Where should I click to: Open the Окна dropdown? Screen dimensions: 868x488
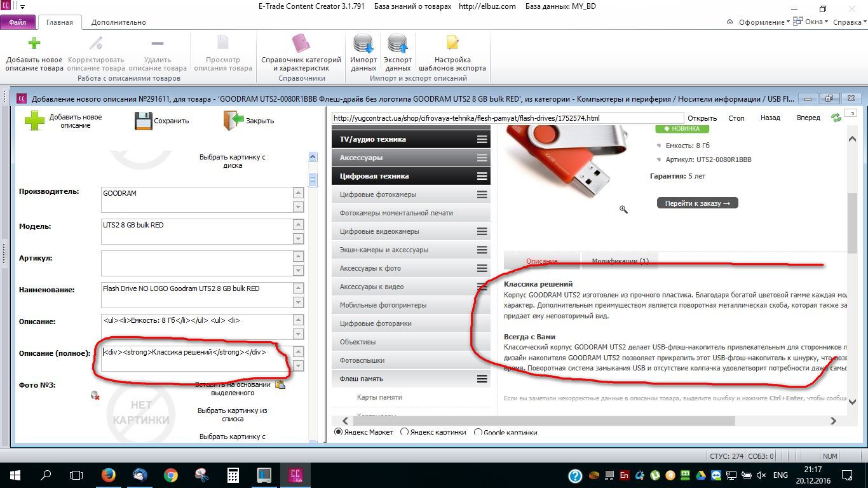812,22
